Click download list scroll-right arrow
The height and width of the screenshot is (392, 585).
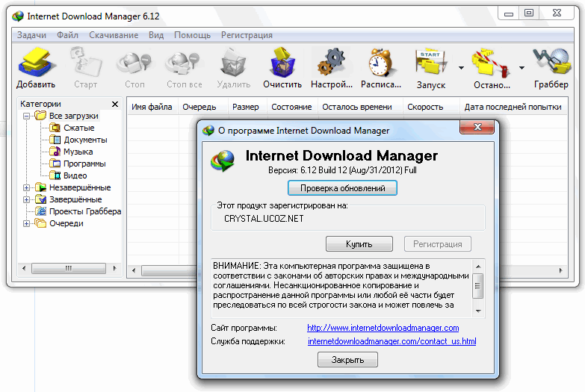pos(561,271)
